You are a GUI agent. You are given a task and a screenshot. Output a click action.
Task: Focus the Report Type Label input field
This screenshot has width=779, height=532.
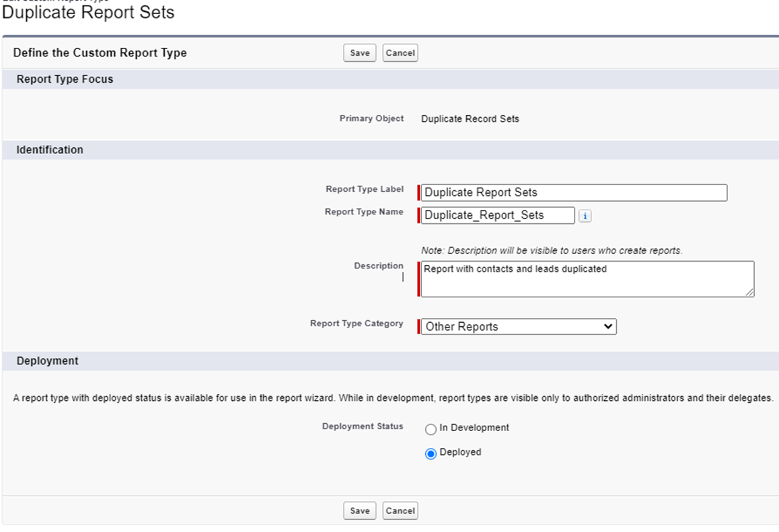tap(574, 193)
